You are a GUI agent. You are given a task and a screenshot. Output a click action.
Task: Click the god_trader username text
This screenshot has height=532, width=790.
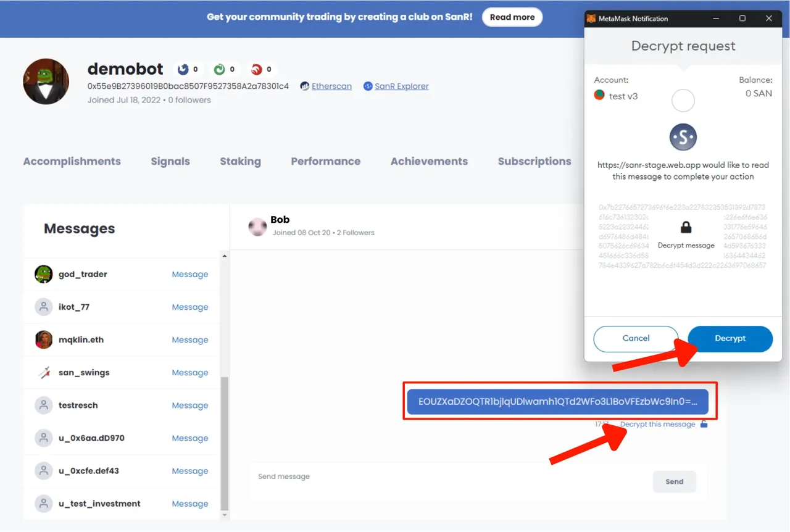pyautogui.click(x=83, y=274)
